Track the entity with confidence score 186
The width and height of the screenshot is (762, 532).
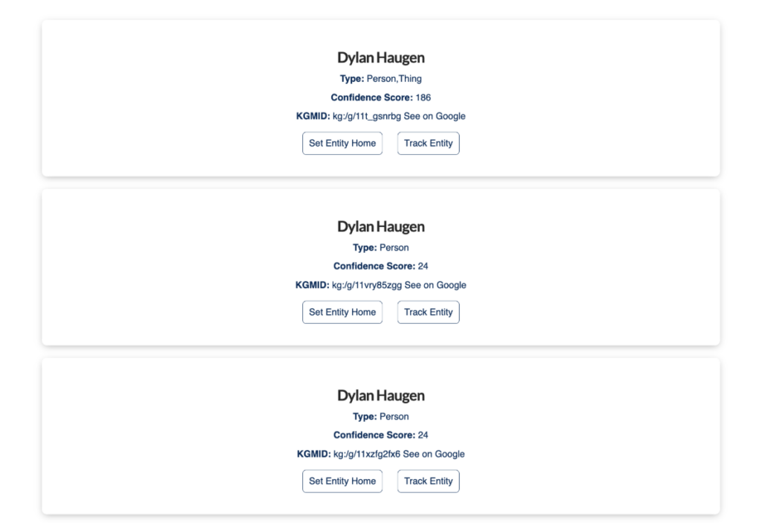click(428, 144)
